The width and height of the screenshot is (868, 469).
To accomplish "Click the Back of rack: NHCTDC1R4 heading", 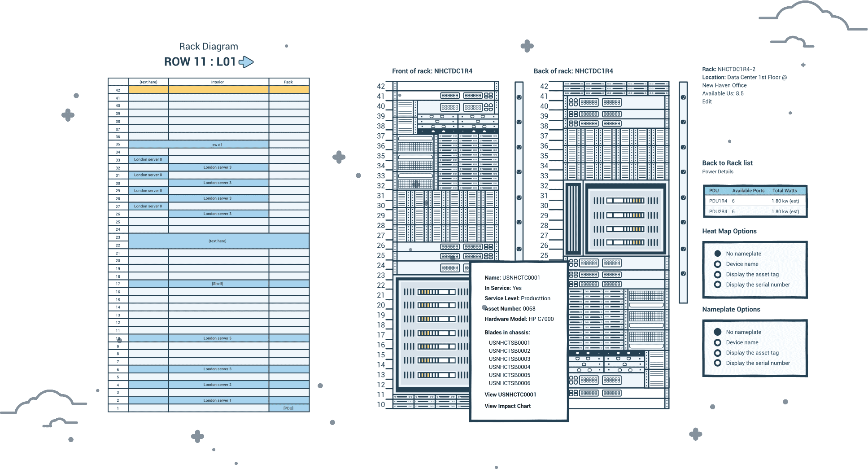I will [x=573, y=71].
